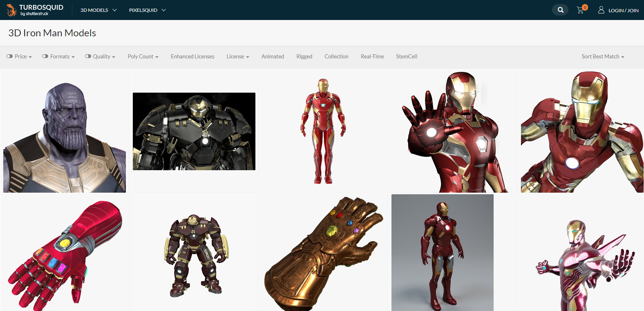The width and height of the screenshot is (644, 311).
Task: Open the Formats dropdown
Action: 63,56
